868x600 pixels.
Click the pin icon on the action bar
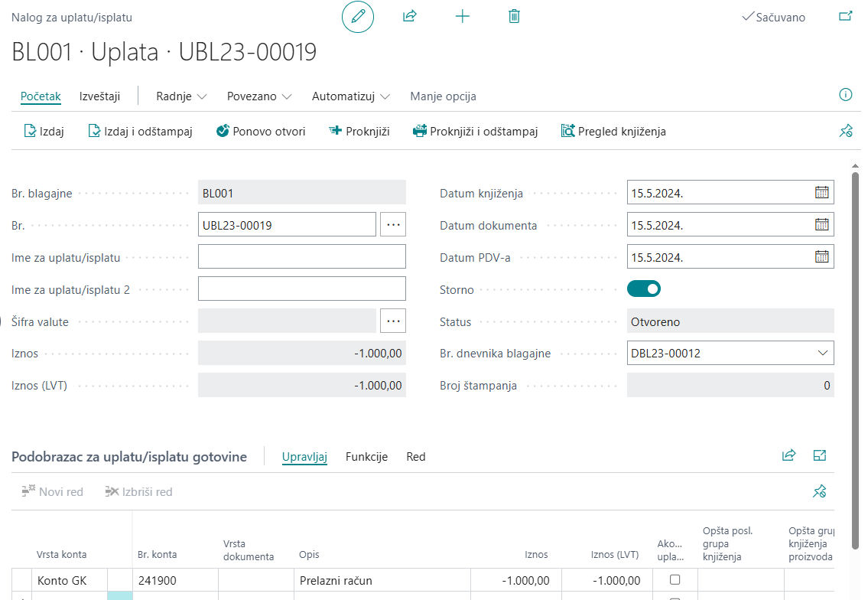846,132
